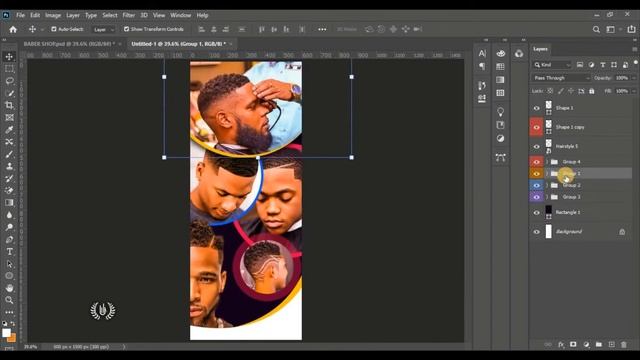Select the Brush tool

pyautogui.click(x=9, y=154)
